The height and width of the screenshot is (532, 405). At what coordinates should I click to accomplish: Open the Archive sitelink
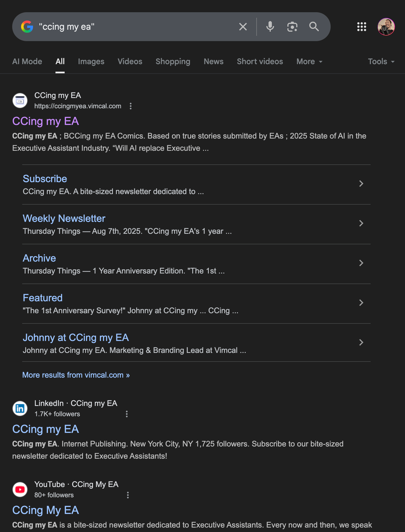[39, 258]
